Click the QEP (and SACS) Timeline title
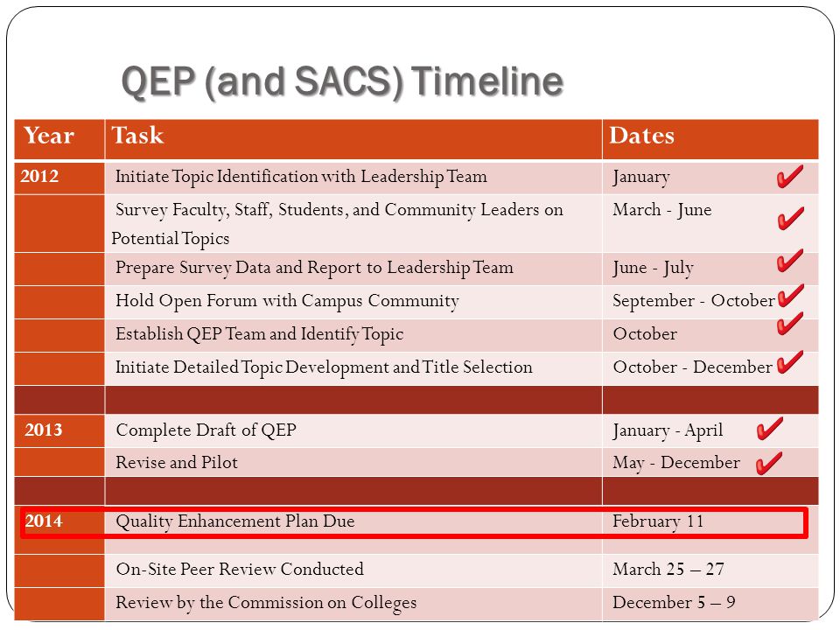The height and width of the screenshot is (630, 840). [x=342, y=82]
